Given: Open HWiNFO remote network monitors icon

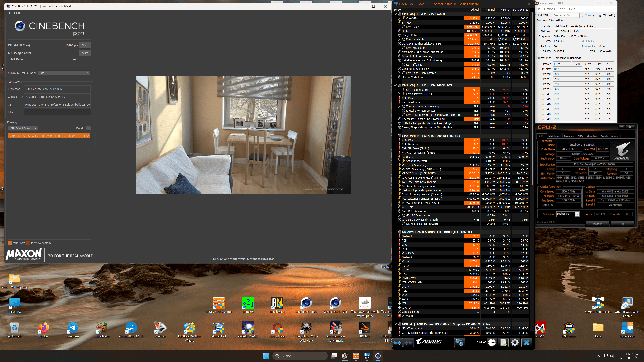Looking at the screenshot, I should (459, 343).
